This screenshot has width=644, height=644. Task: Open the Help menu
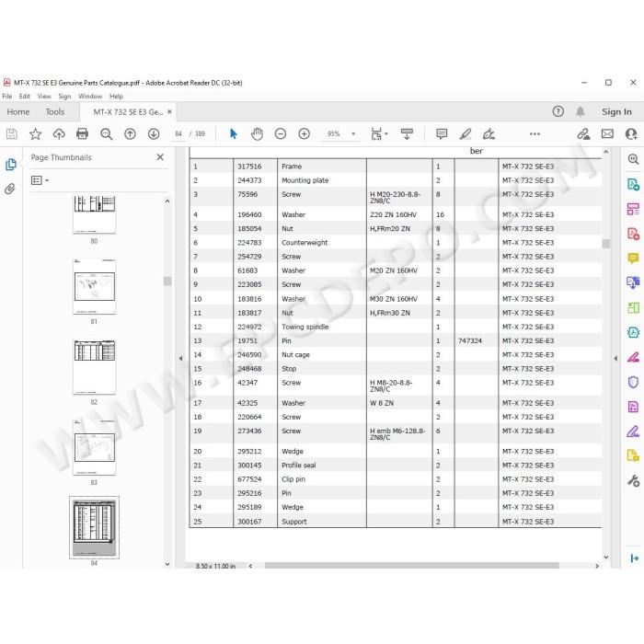click(x=116, y=96)
